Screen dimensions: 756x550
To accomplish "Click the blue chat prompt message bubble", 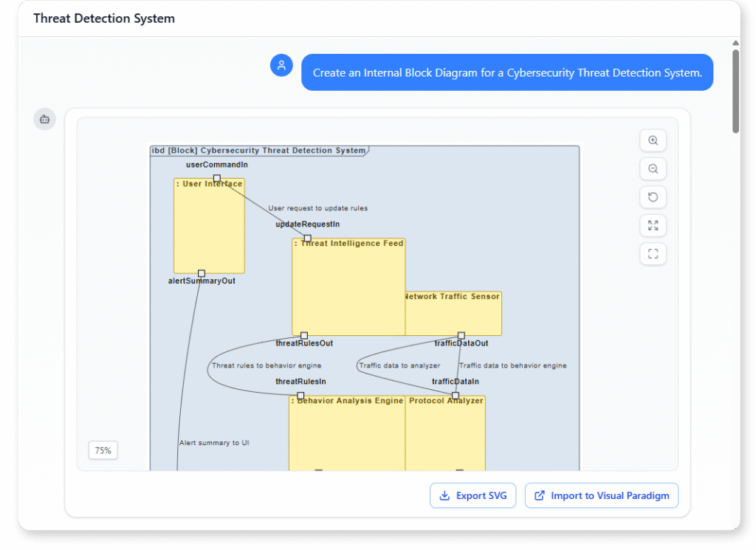I will point(506,72).
